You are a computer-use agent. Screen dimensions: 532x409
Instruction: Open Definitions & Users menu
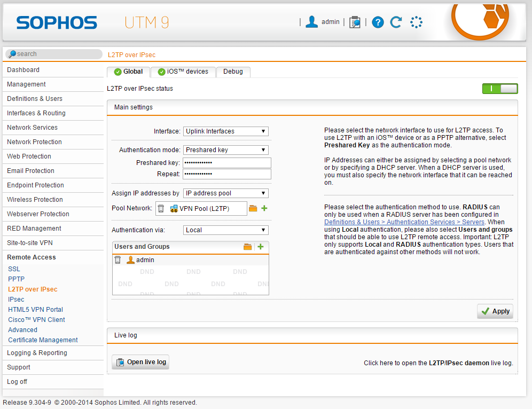(53, 99)
